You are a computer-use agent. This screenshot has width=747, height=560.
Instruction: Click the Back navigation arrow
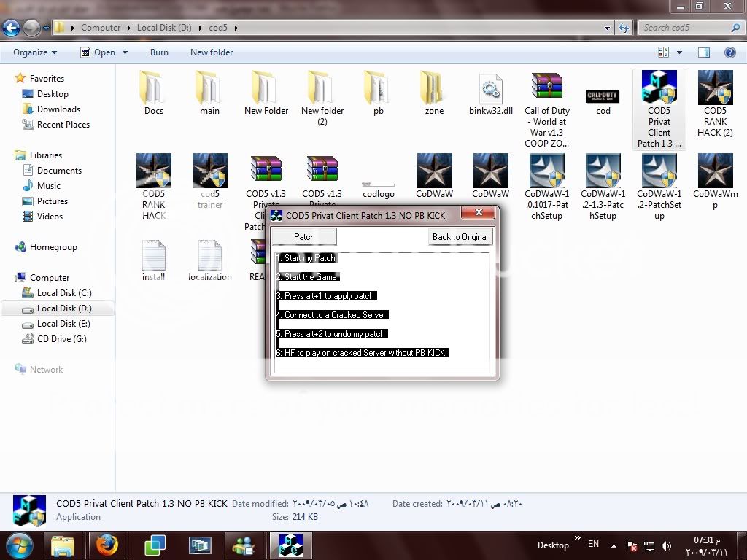point(12,28)
